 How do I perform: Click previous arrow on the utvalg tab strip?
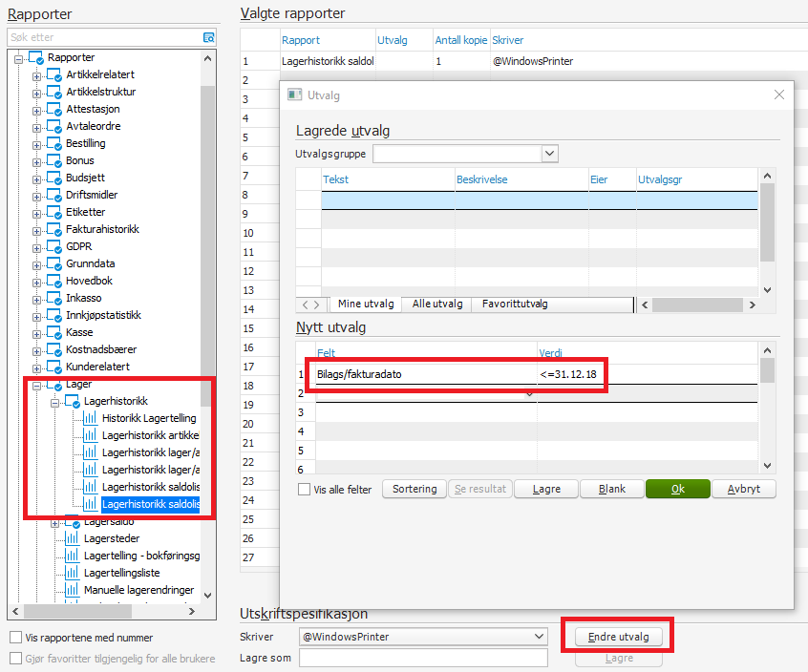(x=305, y=304)
